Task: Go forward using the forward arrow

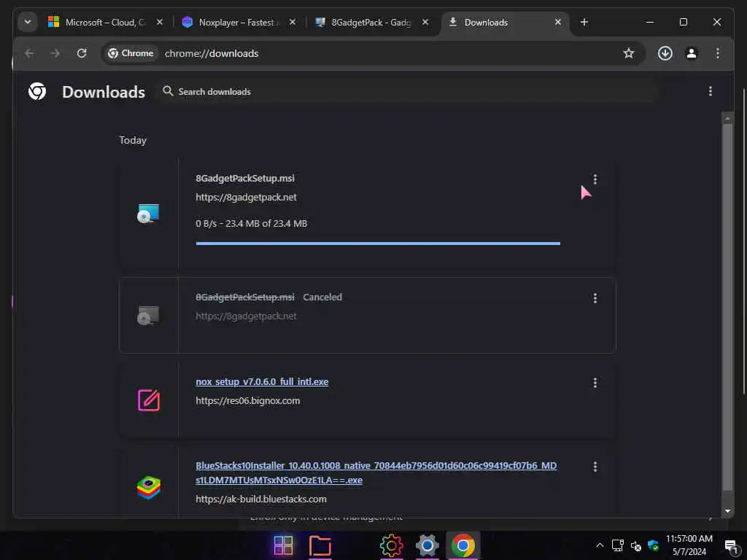Action: (55, 53)
